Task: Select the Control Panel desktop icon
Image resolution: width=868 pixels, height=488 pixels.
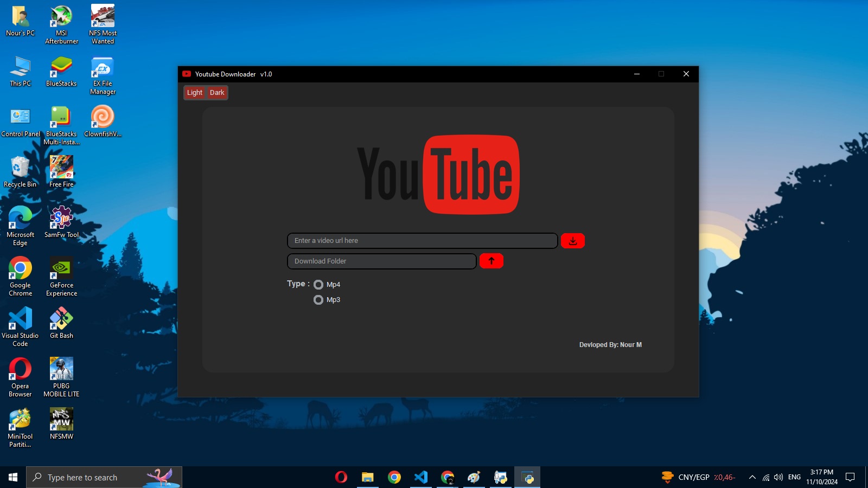Action: (21, 123)
